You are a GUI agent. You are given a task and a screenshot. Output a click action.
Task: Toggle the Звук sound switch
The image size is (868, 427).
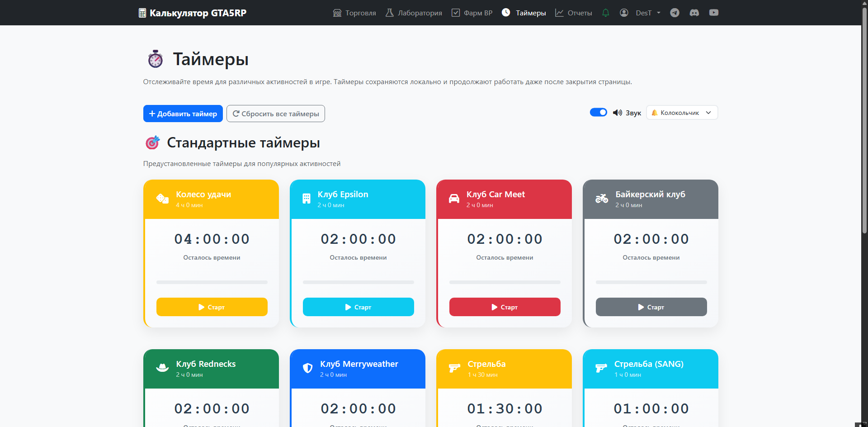tap(599, 112)
